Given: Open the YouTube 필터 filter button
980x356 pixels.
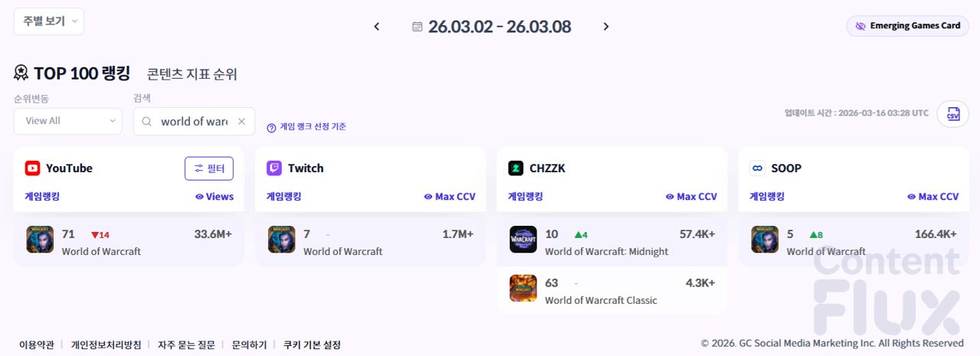Looking at the screenshot, I should [x=208, y=168].
